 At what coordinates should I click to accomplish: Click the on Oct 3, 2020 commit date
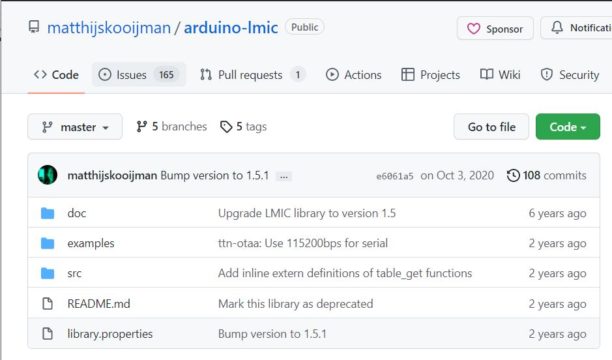pos(457,175)
